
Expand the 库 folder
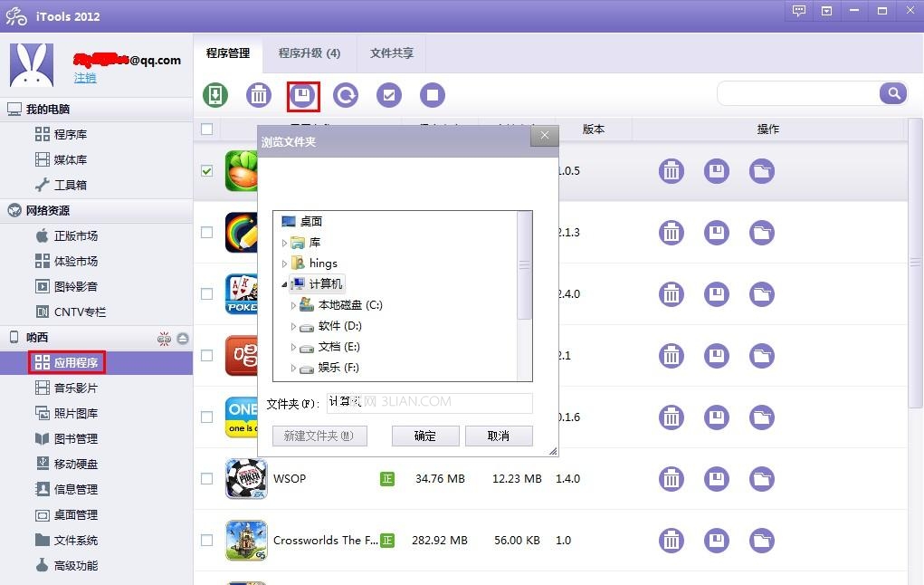click(286, 242)
